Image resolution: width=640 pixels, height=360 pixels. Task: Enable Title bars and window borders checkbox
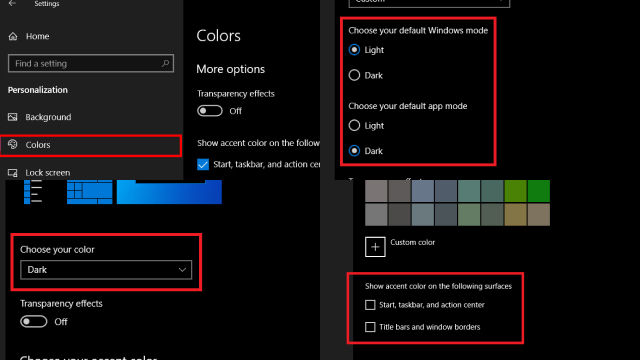pos(370,327)
